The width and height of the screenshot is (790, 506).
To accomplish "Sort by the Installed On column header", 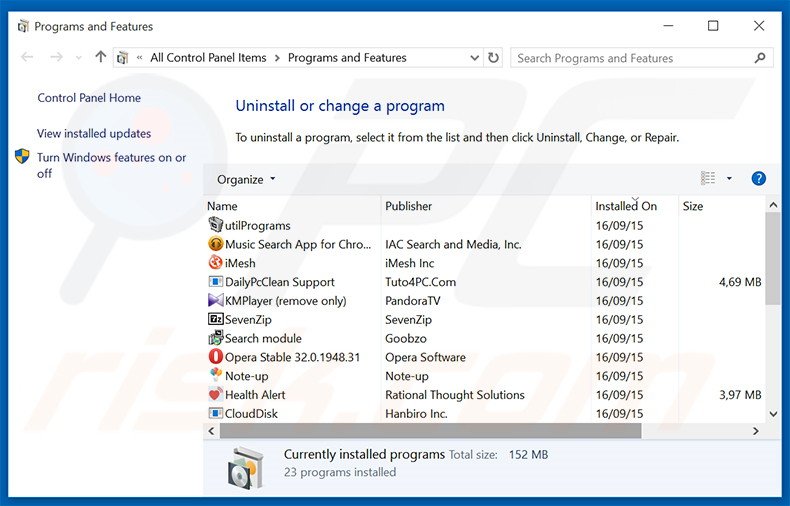I will (635, 206).
